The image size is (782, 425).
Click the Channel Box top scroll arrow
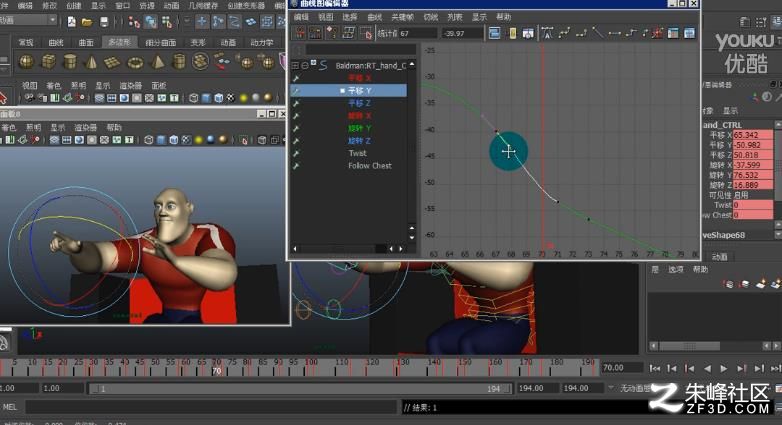coord(778,124)
